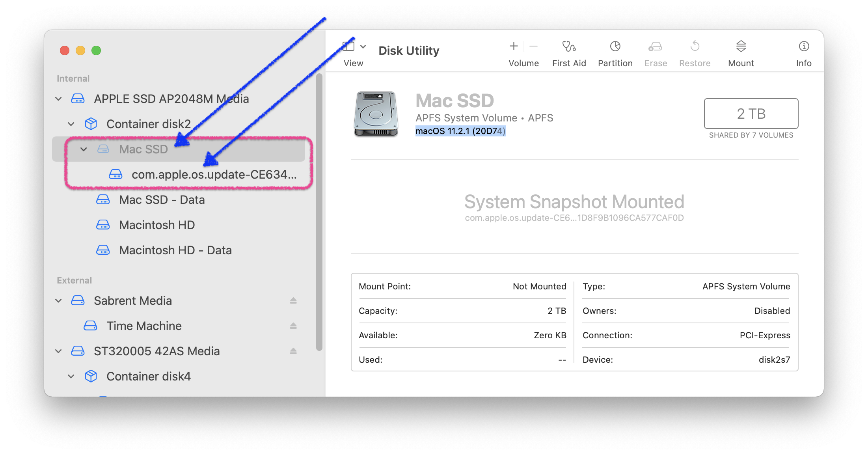868x455 pixels.
Task: Select Macintosh HD - Data volume
Action: tap(175, 250)
